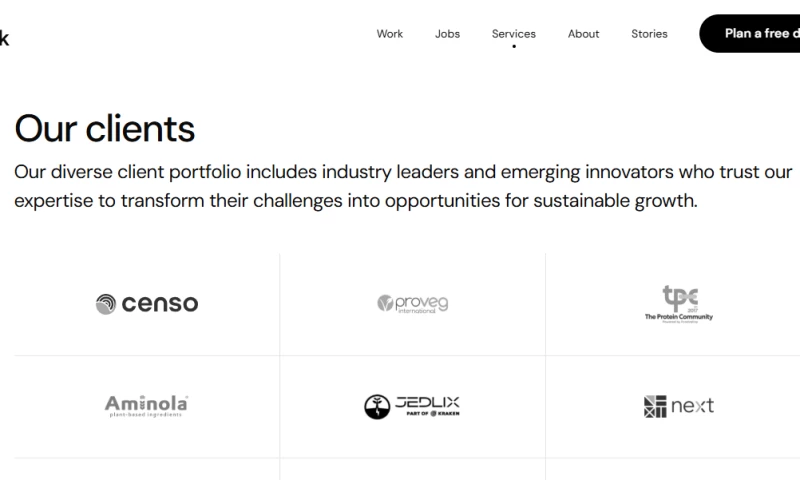
Task: Click the round leaf icon in ProVeg logo
Action: pos(385,303)
